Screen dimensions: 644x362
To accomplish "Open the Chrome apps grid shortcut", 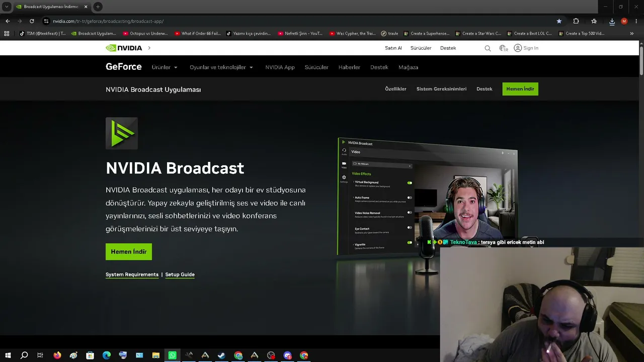I will [x=7, y=34].
